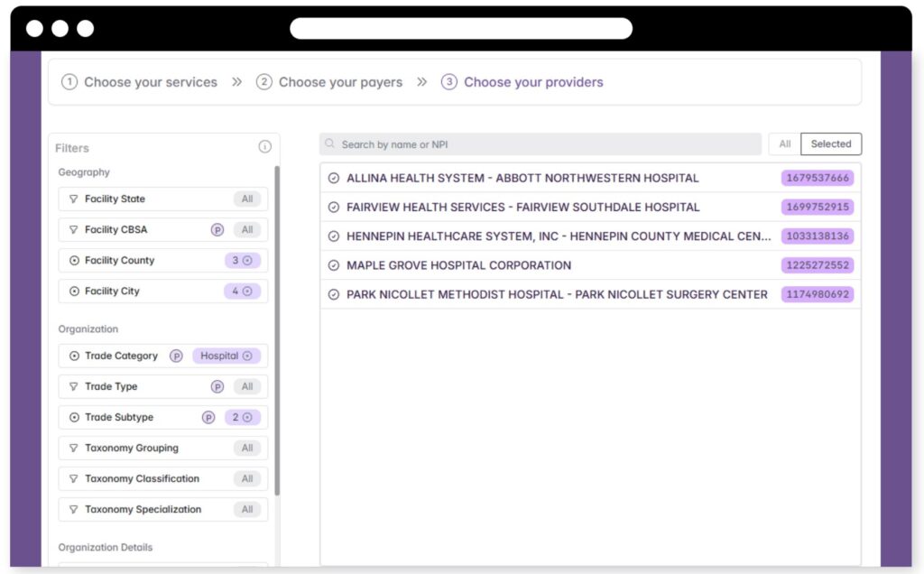Open the Facility State filter dropdown
Viewport: 924px width, 574px height.
point(163,199)
